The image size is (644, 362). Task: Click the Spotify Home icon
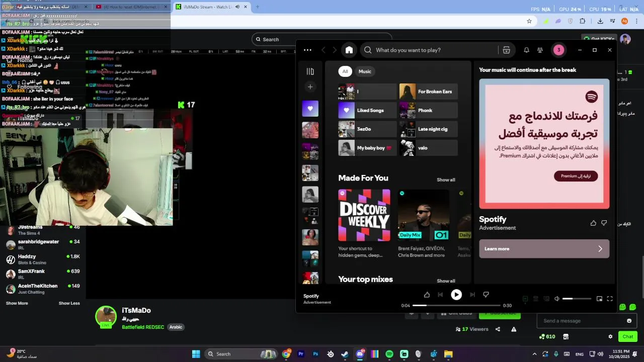[349, 50]
